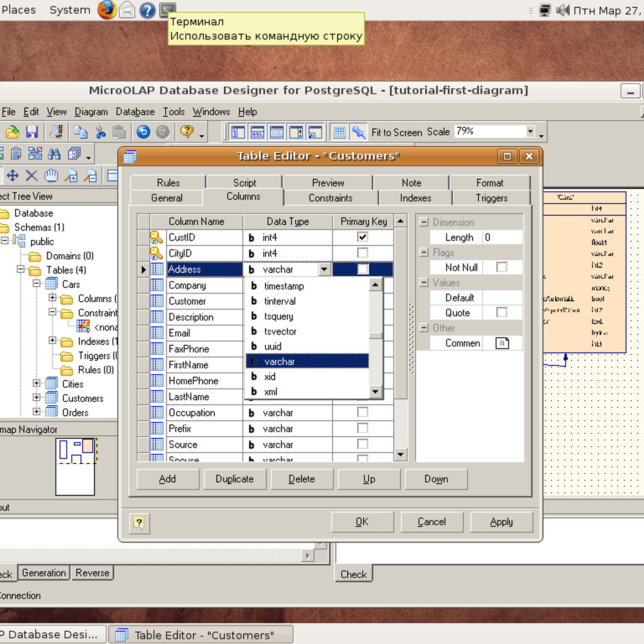Click the help question icon in Table Editor

point(139,523)
